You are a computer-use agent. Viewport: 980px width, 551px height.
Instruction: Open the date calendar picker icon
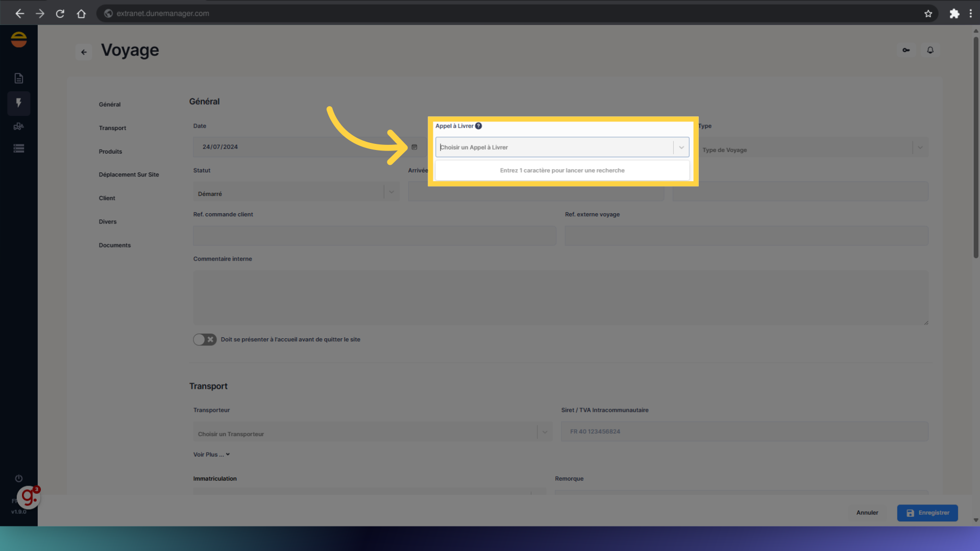414,147
